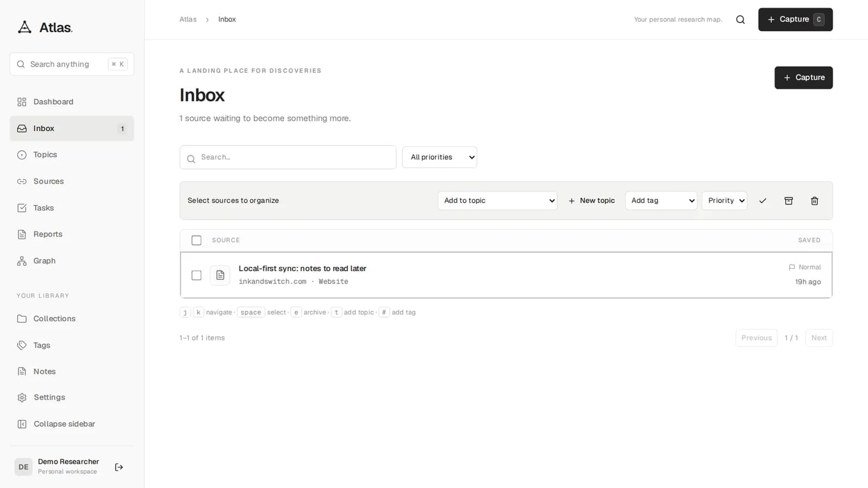Open search via top-right magnifier icon
The image size is (868, 488).
click(741, 20)
